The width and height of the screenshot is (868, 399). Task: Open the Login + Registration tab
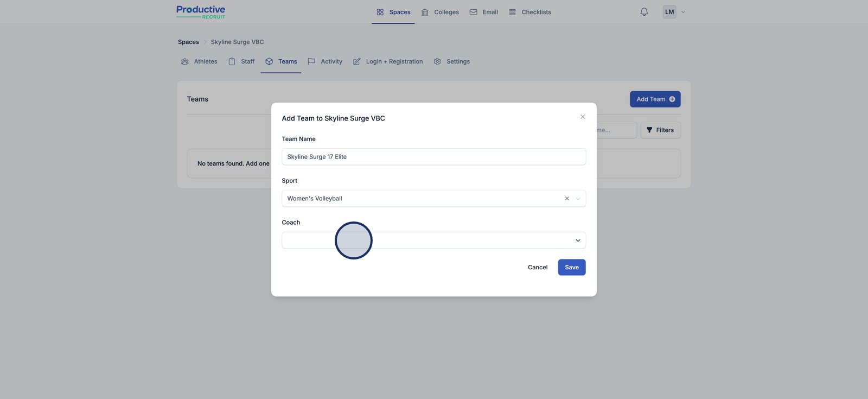388,62
